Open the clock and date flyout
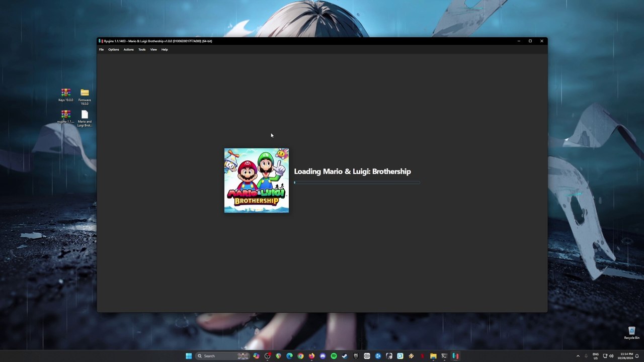This screenshot has height=362, width=644. [x=626, y=356]
